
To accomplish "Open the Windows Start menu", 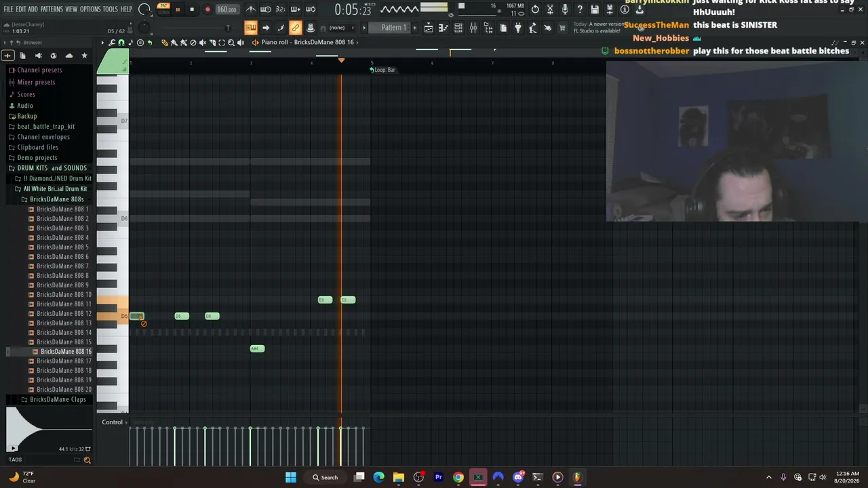I will click(x=291, y=477).
